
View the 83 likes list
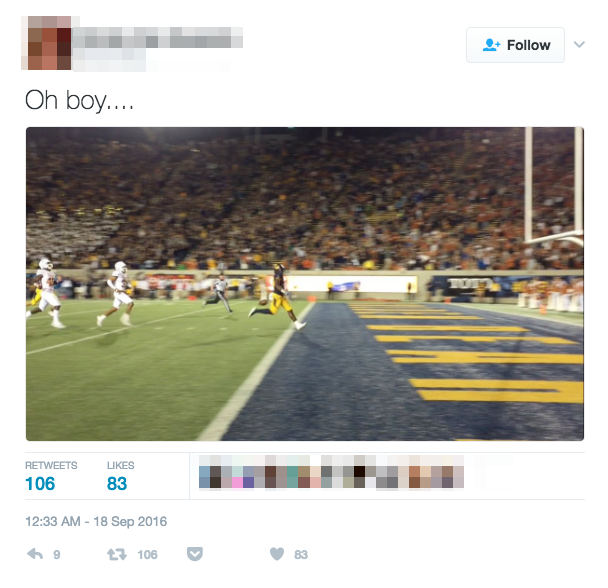(x=121, y=477)
